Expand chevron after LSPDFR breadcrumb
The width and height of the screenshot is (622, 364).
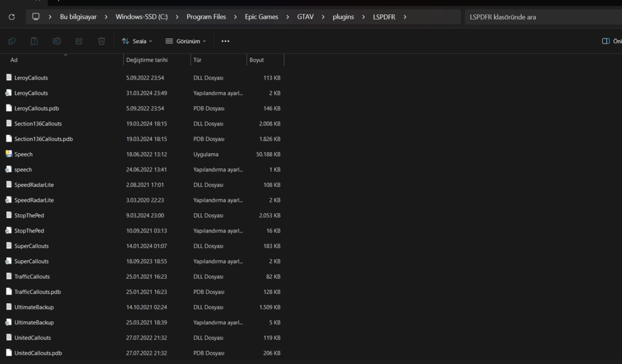(x=405, y=17)
